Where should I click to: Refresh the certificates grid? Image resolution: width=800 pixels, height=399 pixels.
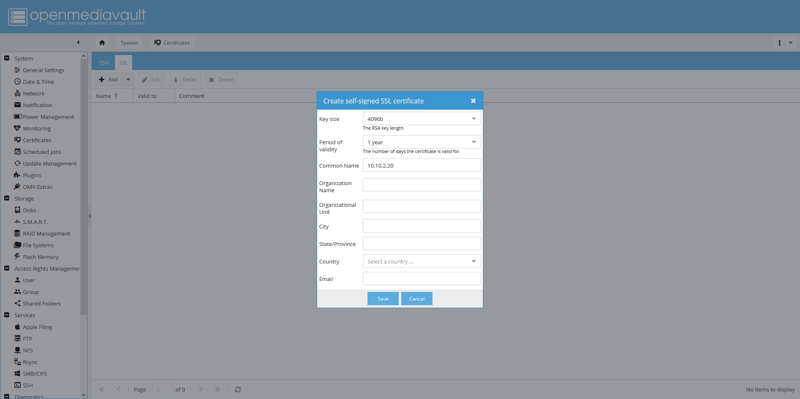coord(238,389)
